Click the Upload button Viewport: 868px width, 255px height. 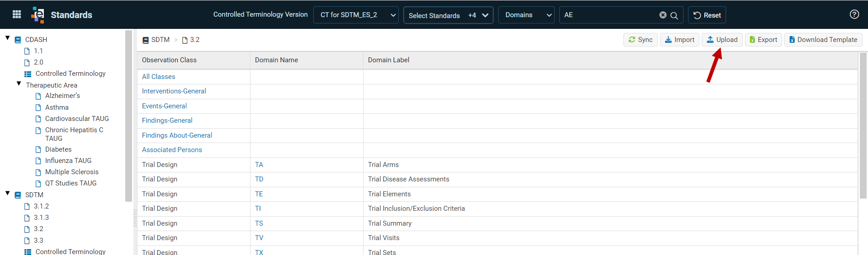(722, 40)
